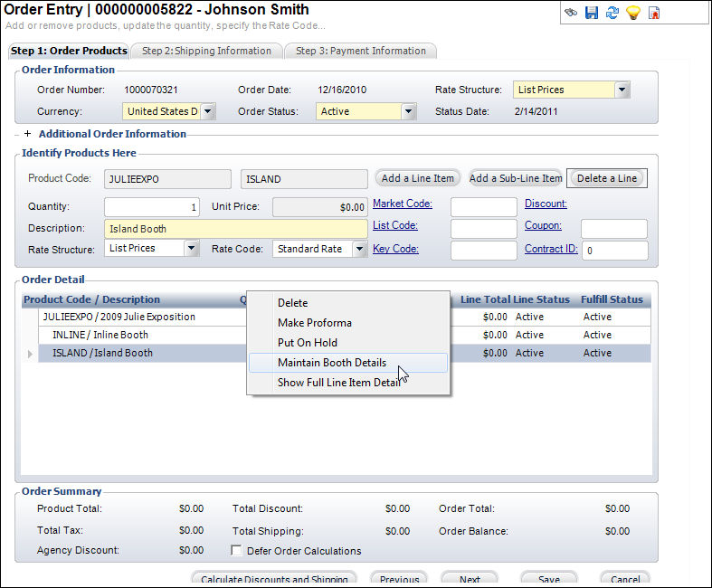Switch to Step 2: Shipping Information tab
The width and height of the screenshot is (712, 588).
[206, 51]
